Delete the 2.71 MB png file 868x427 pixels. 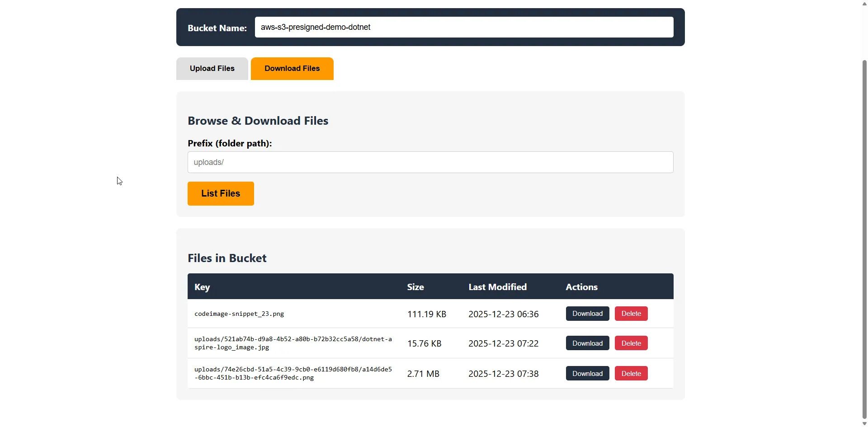click(x=631, y=373)
